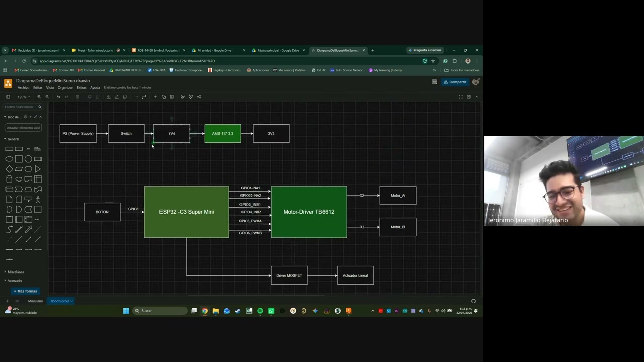644x362 pixels.
Task: Click the redo arrow icon
Action: (66, 97)
